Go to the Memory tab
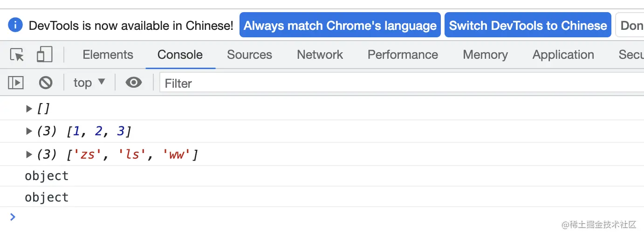The image size is (644, 237). pyautogui.click(x=485, y=55)
